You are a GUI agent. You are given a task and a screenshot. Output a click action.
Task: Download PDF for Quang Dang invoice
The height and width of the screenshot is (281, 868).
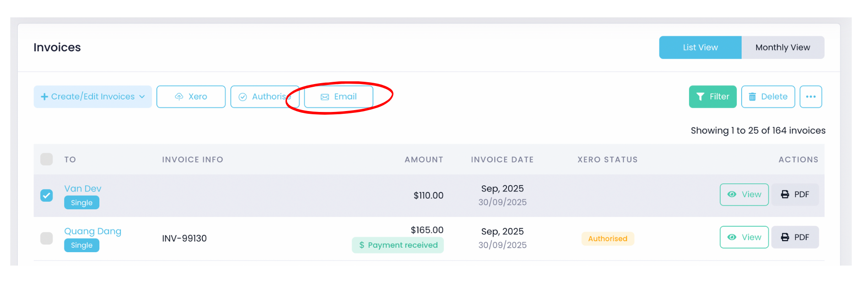[795, 237]
